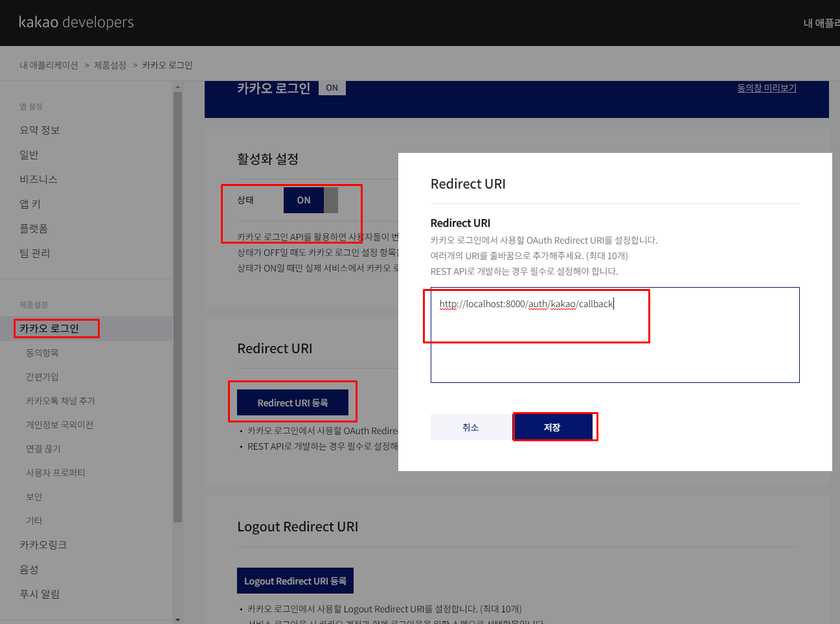Viewport: 840px width, 624px height.
Task: Select 연결 끊기 submenu
Action: pyautogui.click(x=43, y=449)
